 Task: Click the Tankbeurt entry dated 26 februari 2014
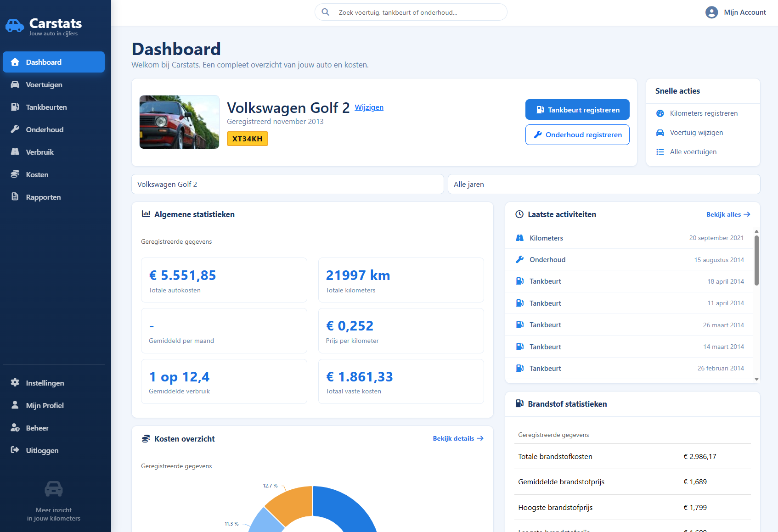click(x=629, y=368)
